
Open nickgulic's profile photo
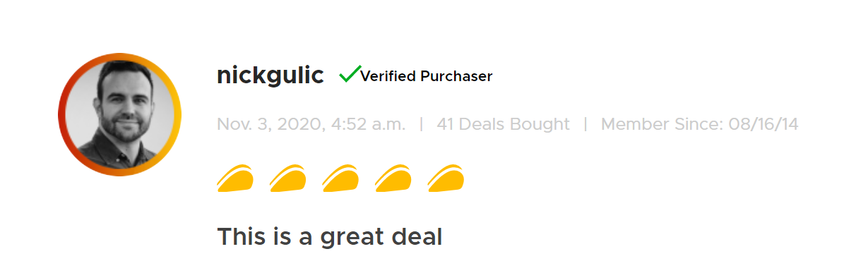click(x=119, y=114)
